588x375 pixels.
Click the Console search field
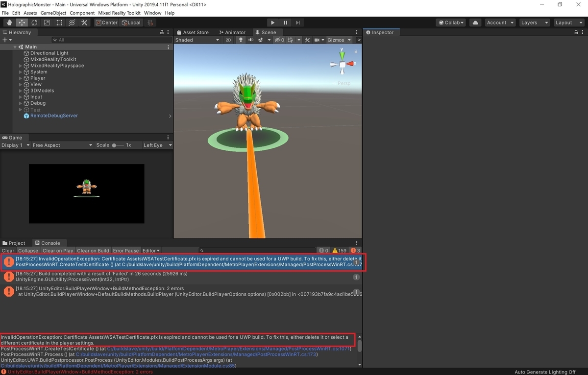point(257,251)
